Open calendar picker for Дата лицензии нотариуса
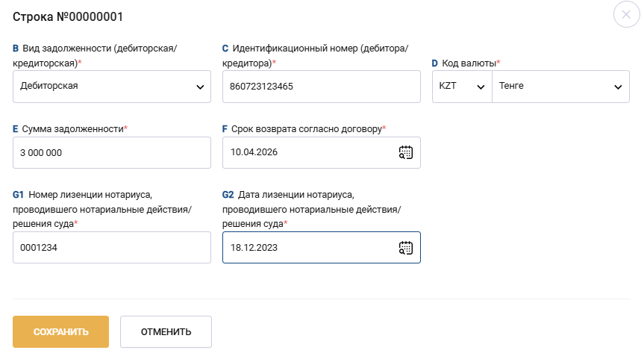644x359 pixels. 405,248
